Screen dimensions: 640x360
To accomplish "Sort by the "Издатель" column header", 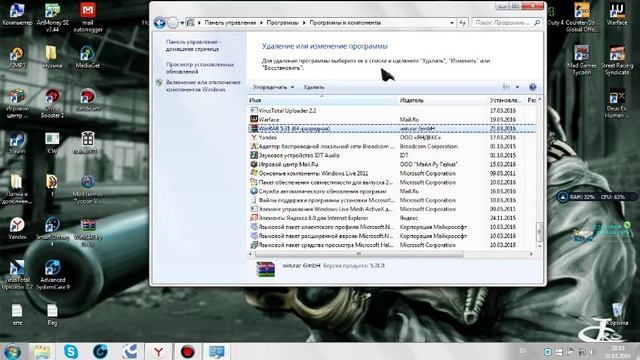I will (442, 100).
